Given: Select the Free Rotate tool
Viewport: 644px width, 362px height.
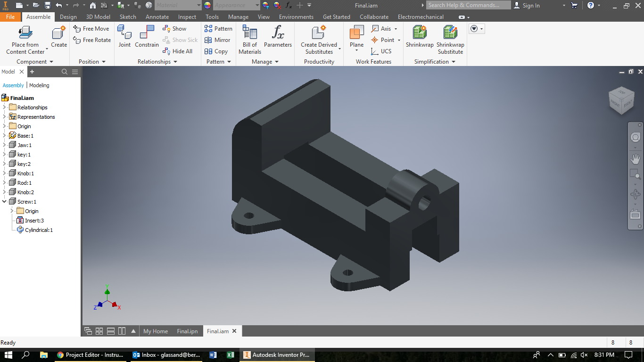Looking at the screenshot, I should click(92, 40).
